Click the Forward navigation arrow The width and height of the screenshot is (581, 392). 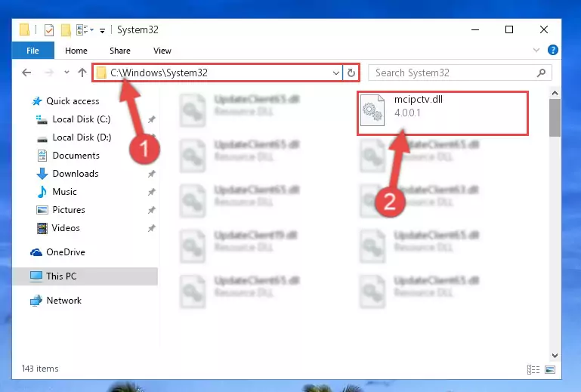[x=49, y=73]
